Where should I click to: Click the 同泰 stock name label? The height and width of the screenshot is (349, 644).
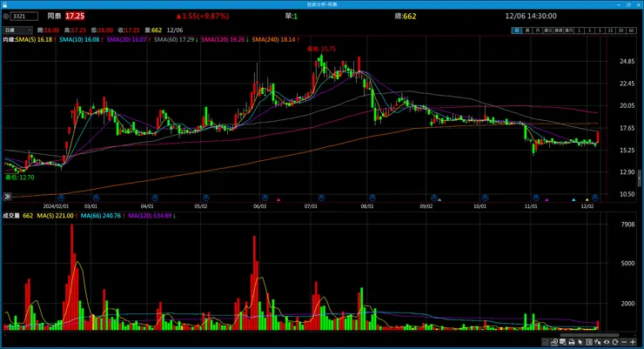click(54, 16)
